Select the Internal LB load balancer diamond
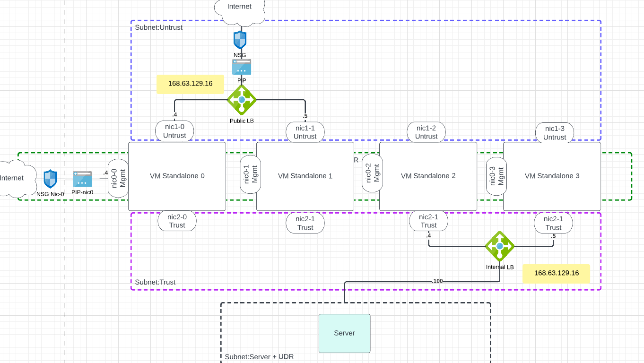 (500, 246)
